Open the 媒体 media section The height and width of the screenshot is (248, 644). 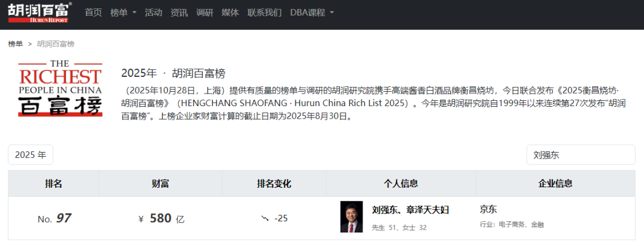point(230,13)
